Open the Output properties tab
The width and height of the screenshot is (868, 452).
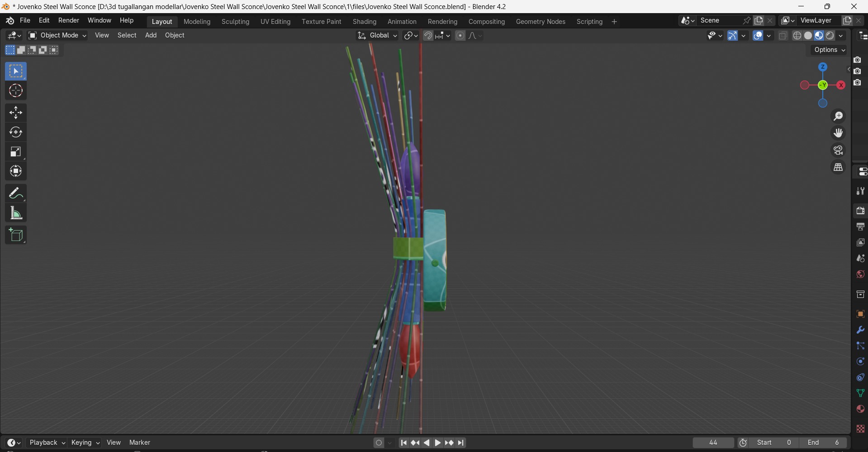coord(860,226)
